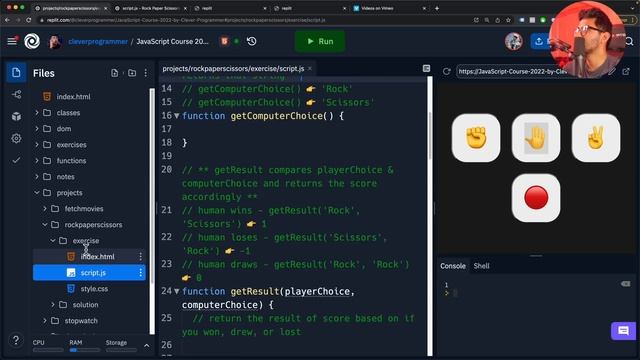Open the preview in a new tab
The image size is (640, 360).
click(626, 71)
